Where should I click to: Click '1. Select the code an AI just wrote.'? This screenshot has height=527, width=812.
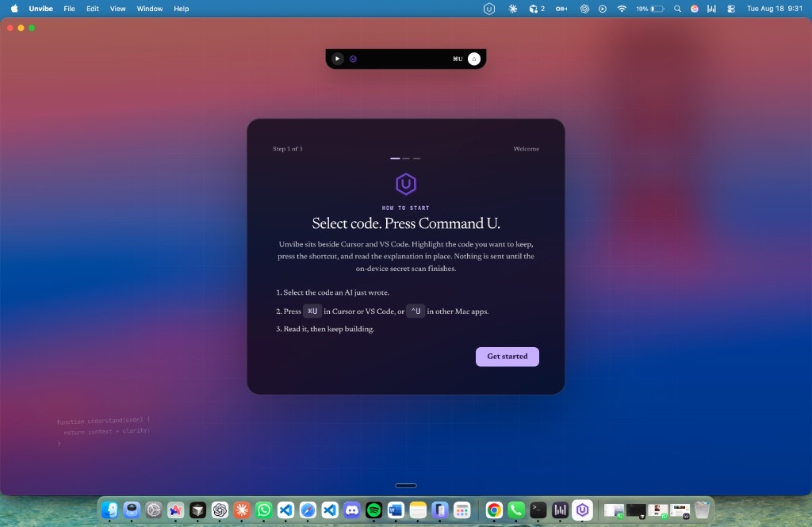click(x=332, y=292)
